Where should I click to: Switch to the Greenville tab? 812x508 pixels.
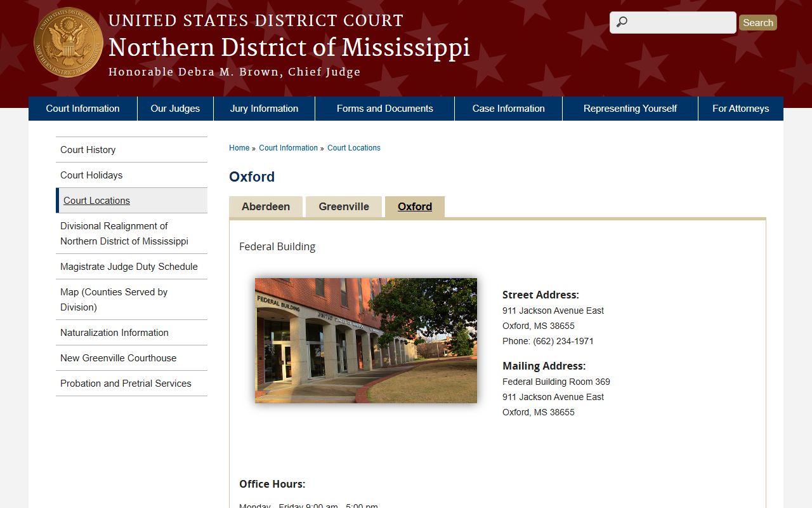pyautogui.click(x=344, y=207)
